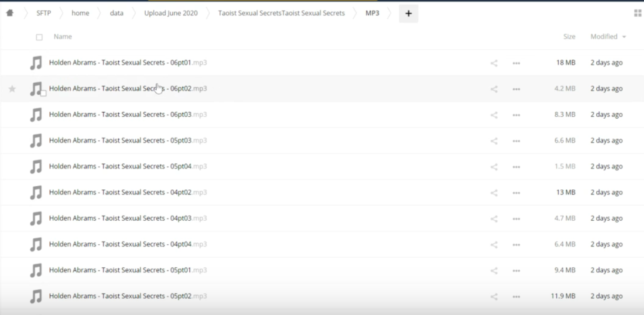Share the 05pt04.mp3 file
Image resolution: width=644 pixels, height=315 pixels.
click(494, 167)
